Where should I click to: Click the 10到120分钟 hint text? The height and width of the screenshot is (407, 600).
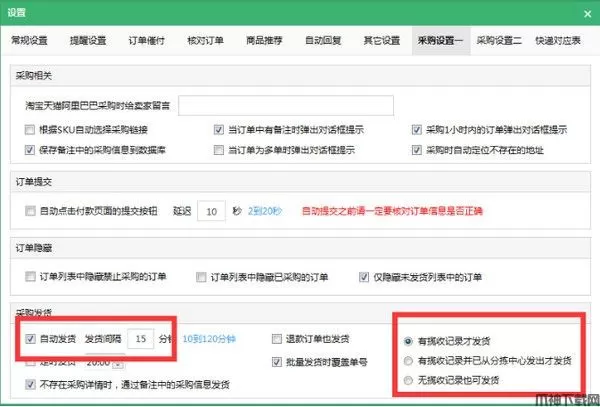[x=209, y=339]
